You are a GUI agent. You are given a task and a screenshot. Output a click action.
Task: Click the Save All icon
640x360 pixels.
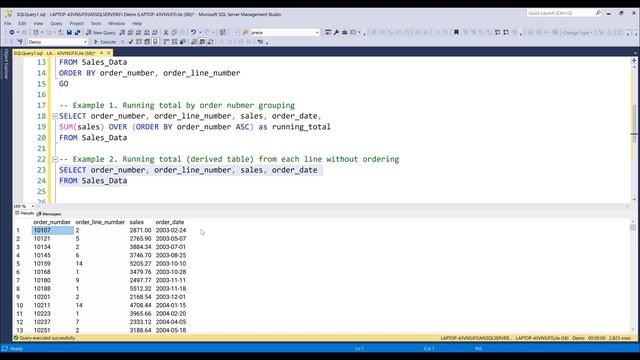(x=78, y=32)
